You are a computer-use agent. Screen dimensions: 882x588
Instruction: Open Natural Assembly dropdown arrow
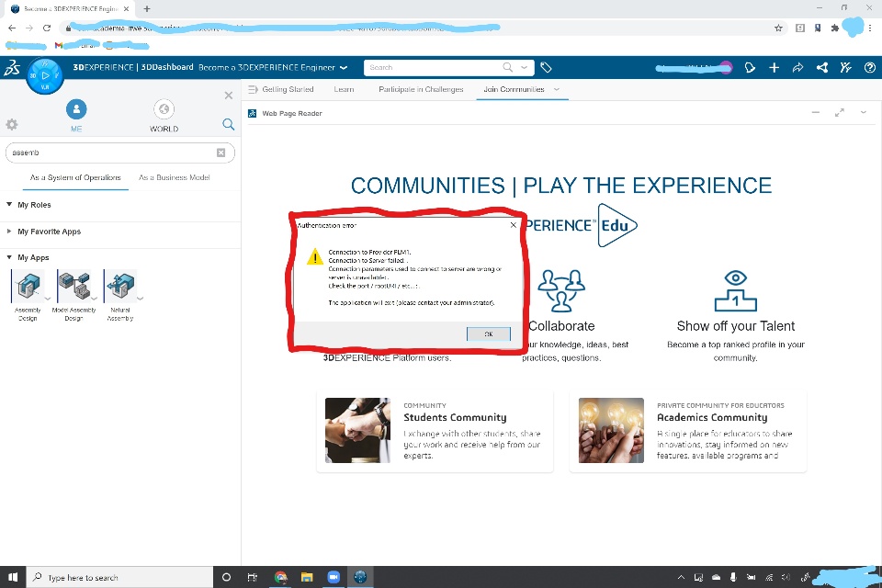click(140, 299)
